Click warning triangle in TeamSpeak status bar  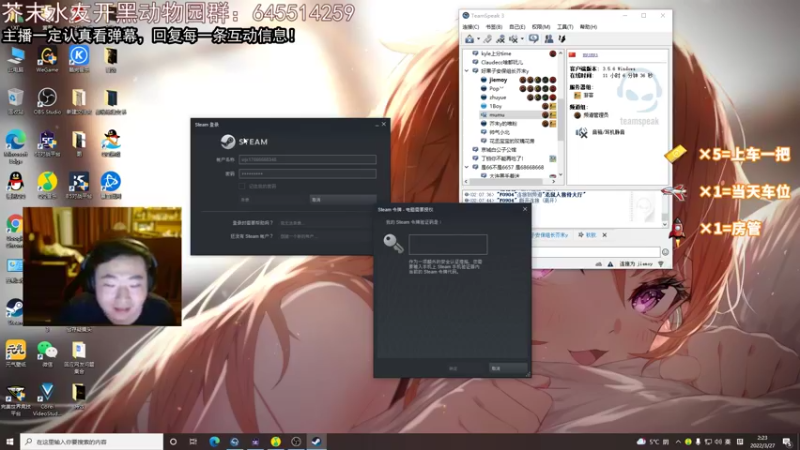[x=610, y=264]
